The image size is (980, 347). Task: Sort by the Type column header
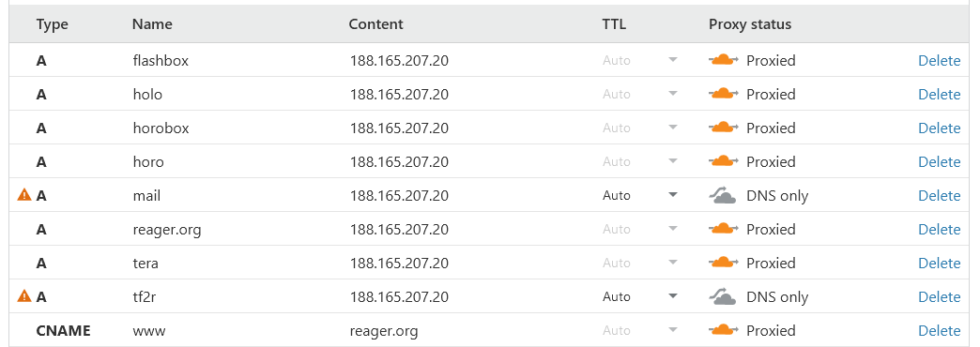(53, 24)
